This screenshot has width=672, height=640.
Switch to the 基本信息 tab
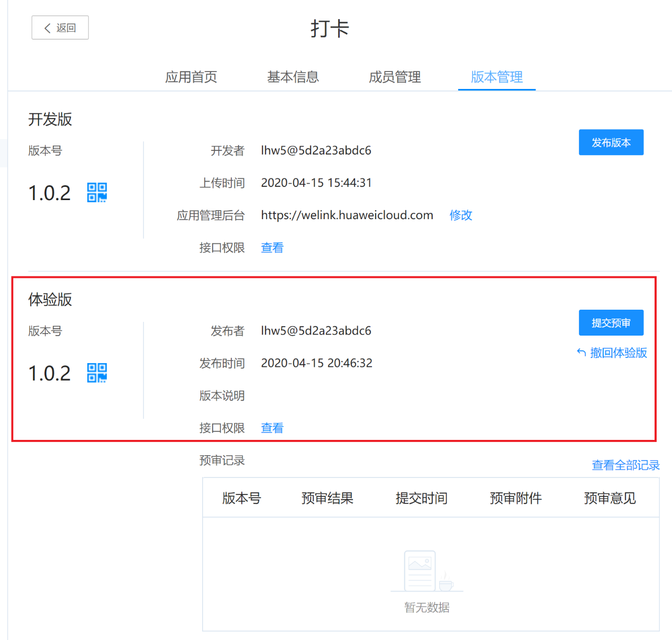tap(293, 77)
